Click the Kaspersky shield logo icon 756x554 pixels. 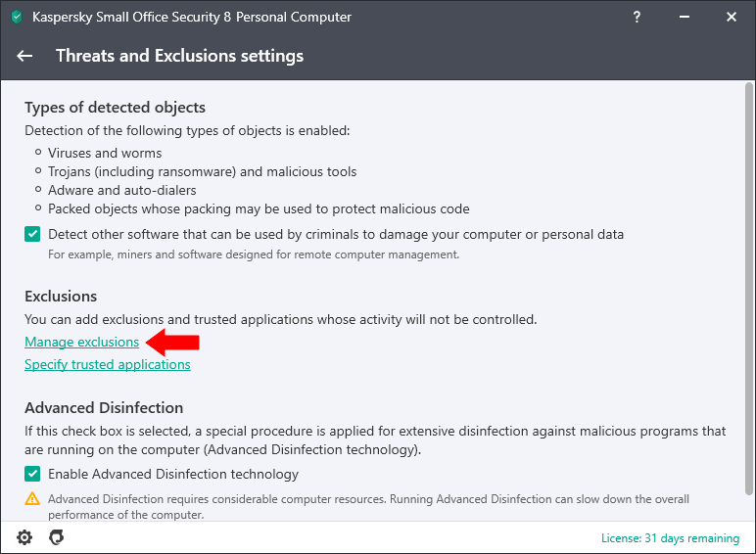(17, 17)
